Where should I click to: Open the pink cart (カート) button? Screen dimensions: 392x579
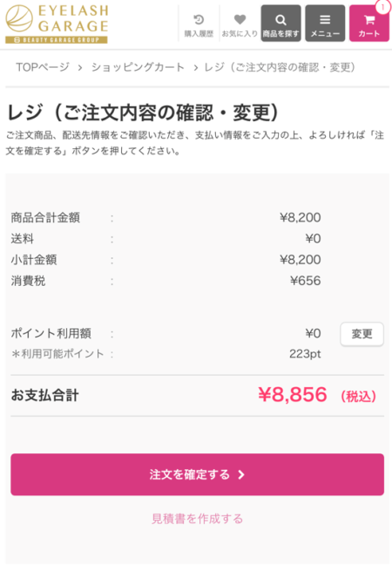coord(369,24)
